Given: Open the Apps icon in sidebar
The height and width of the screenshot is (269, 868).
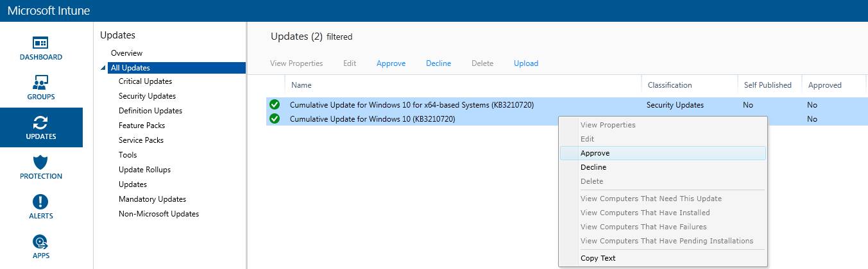Looking at the screenshot, I should coord(40,242).
